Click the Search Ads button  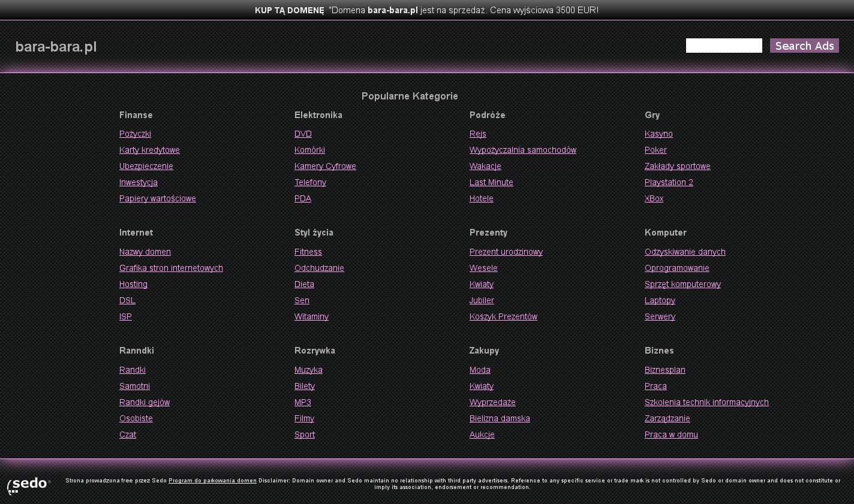pyautogui.click(x=804, y=46)
